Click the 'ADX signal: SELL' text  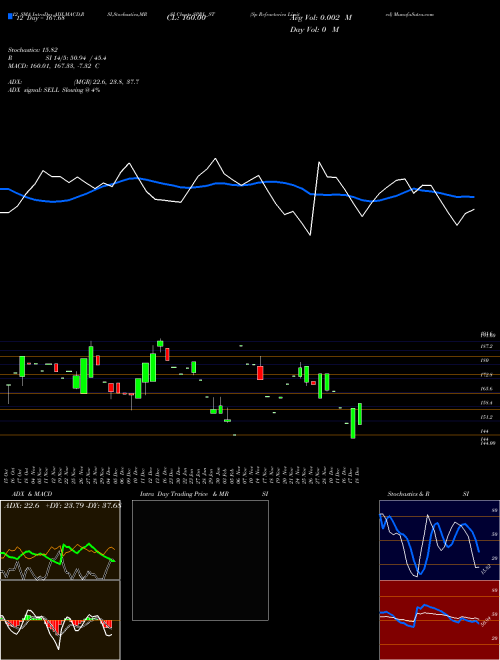click(34, 90)
